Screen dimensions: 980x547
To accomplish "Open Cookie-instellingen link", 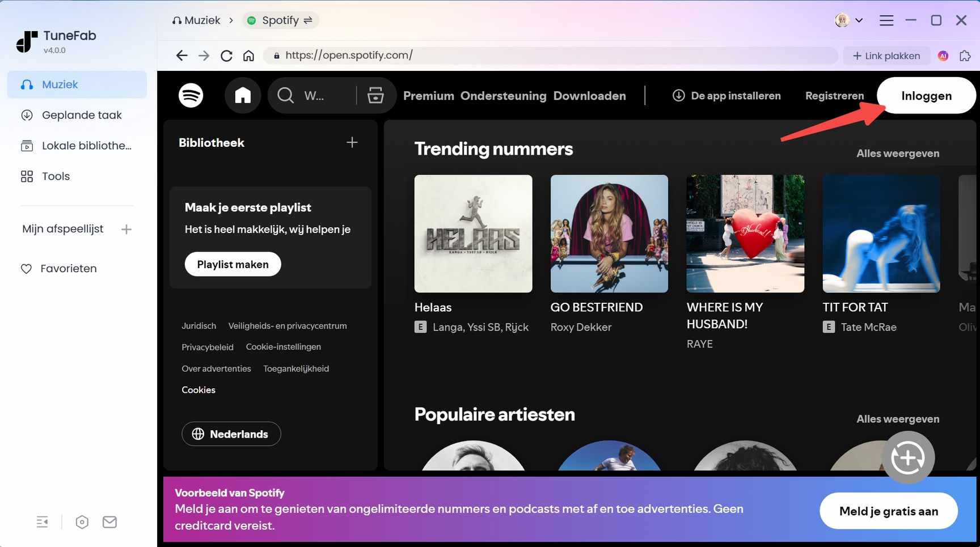I will (x=284, y=346).
